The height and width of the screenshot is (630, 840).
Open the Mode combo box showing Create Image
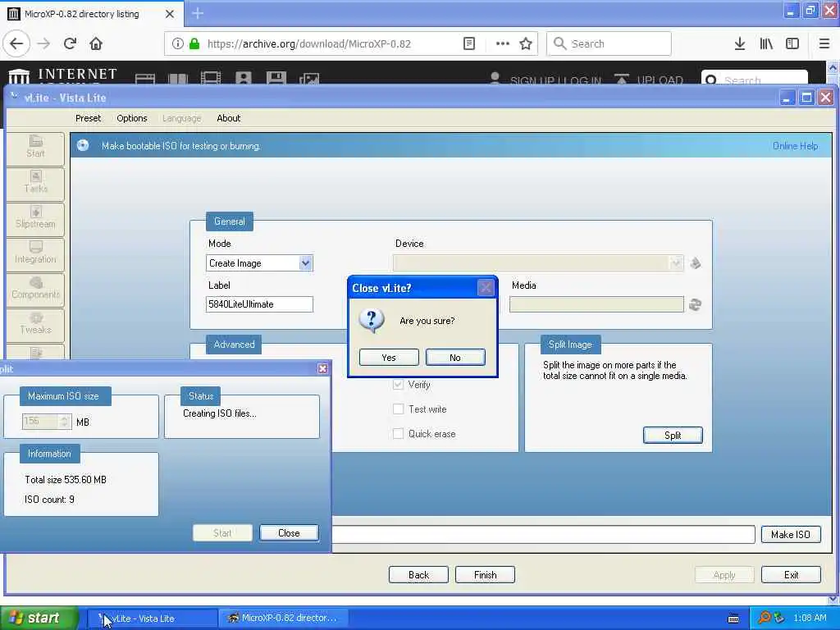point(259,263)
